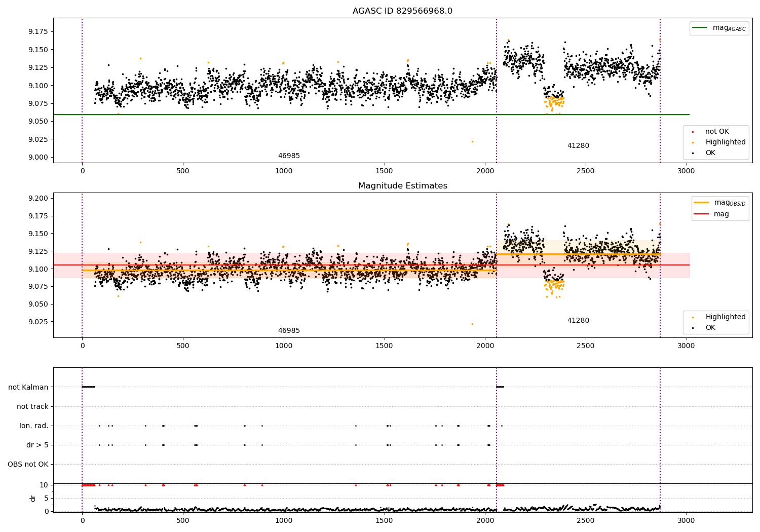
Task: Click the 'OK' black legend marker in top plot
Action: point(693,153)
